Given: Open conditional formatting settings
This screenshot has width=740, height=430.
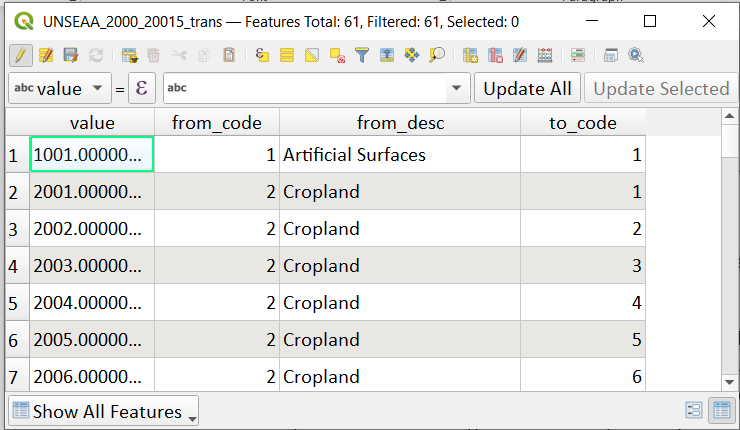Looking at the screenshot, I should pos(578,55).
